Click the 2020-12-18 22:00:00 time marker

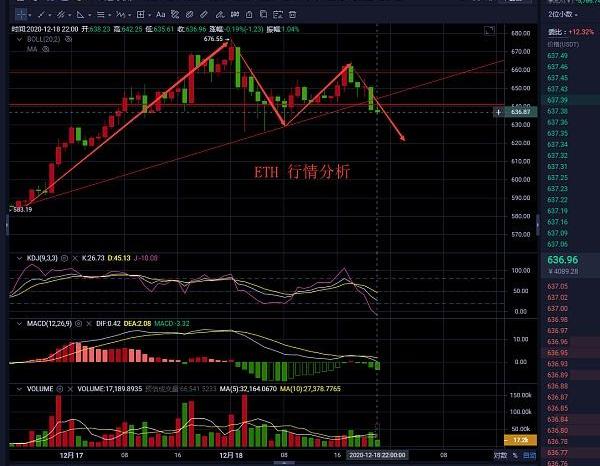[379, 455]
